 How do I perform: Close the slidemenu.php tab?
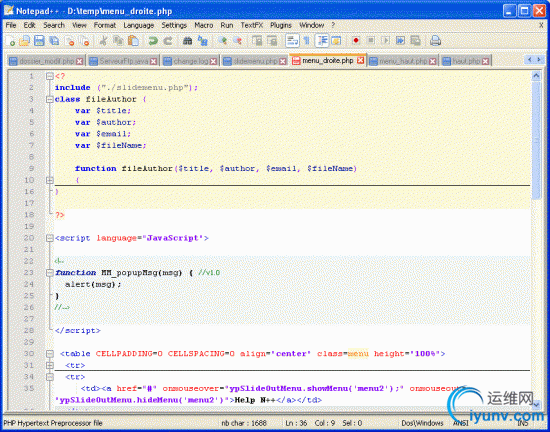(x=283, y=61)
